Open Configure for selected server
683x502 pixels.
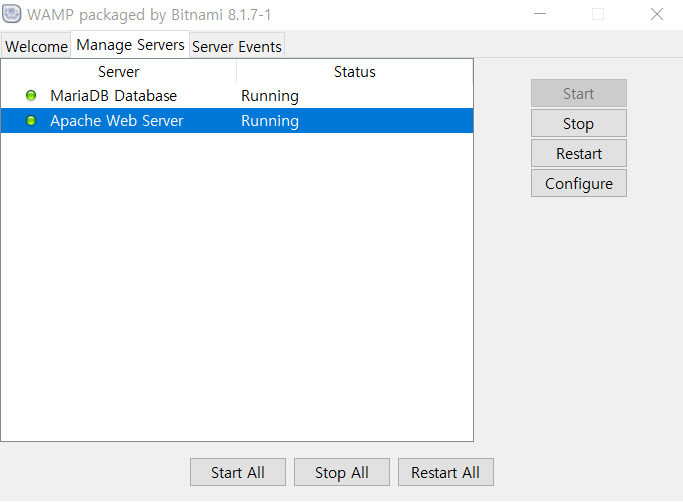pos(578,183)
